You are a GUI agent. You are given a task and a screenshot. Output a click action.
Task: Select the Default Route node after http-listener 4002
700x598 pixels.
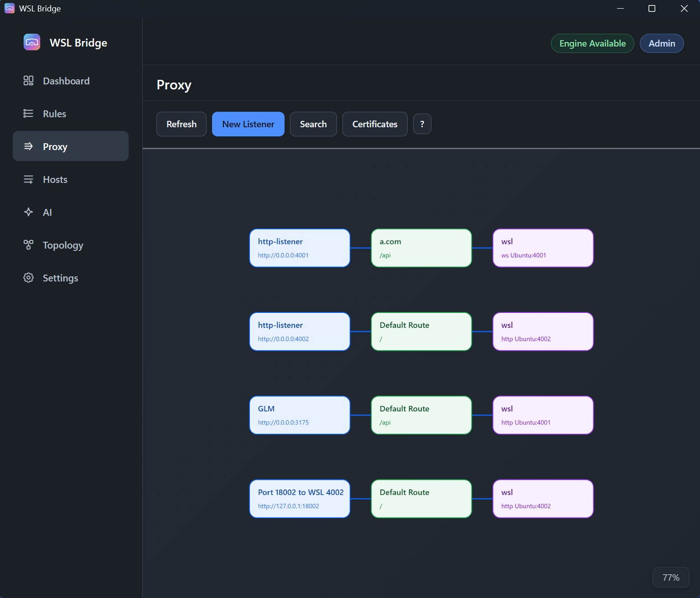pos(421,332)
